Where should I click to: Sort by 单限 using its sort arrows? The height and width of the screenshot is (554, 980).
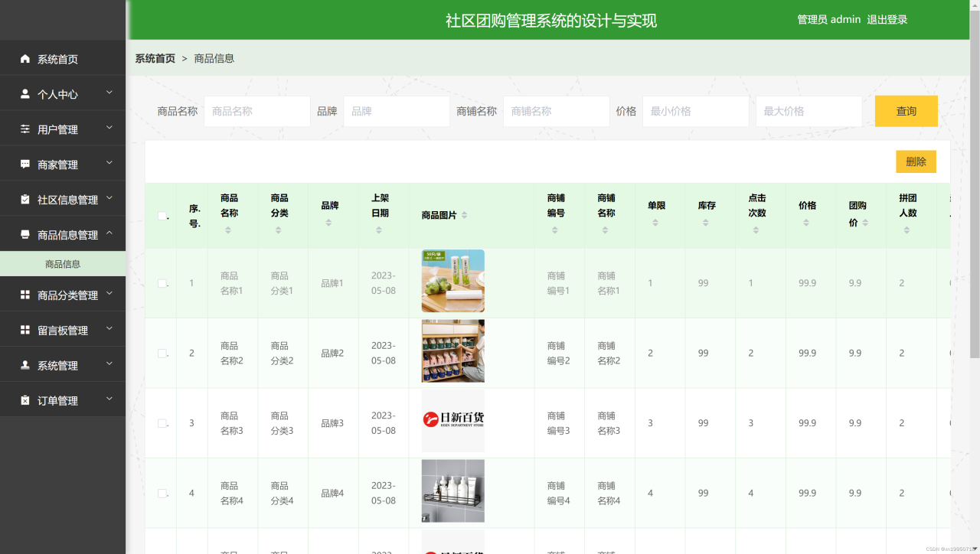(x=655, y=223)
